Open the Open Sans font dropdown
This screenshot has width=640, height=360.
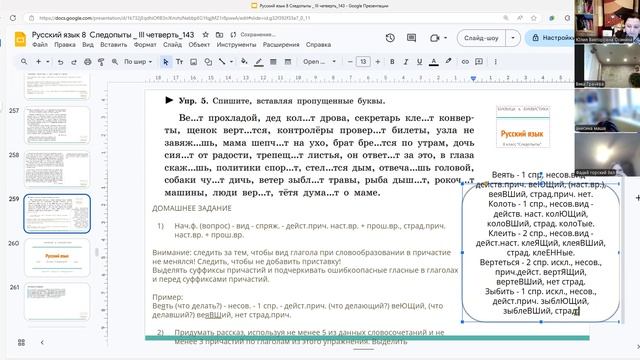(319, 62)
